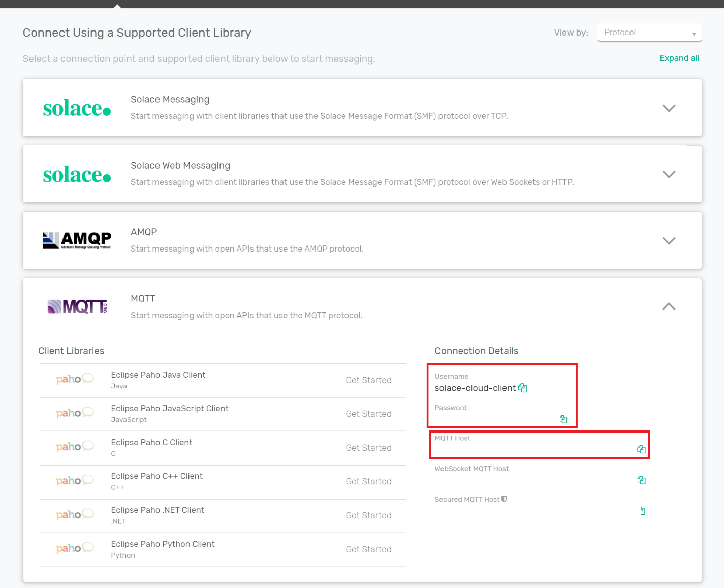Click the MQTT Host label

[x=452, y=438]
